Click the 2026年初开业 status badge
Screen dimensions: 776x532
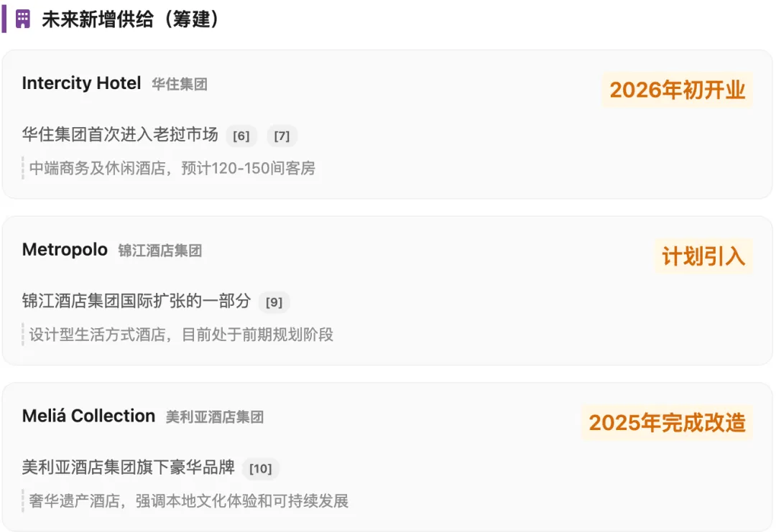[677, 90]
